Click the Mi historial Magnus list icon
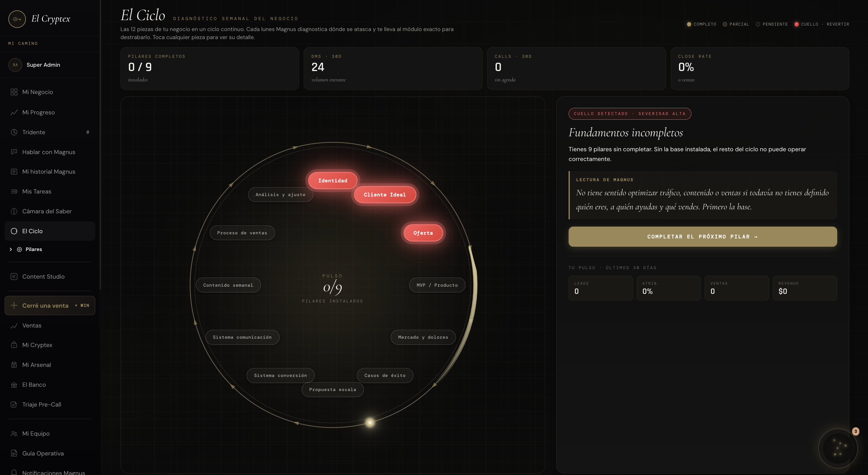This screenshot has height=475, width=868. coord(14,171)
